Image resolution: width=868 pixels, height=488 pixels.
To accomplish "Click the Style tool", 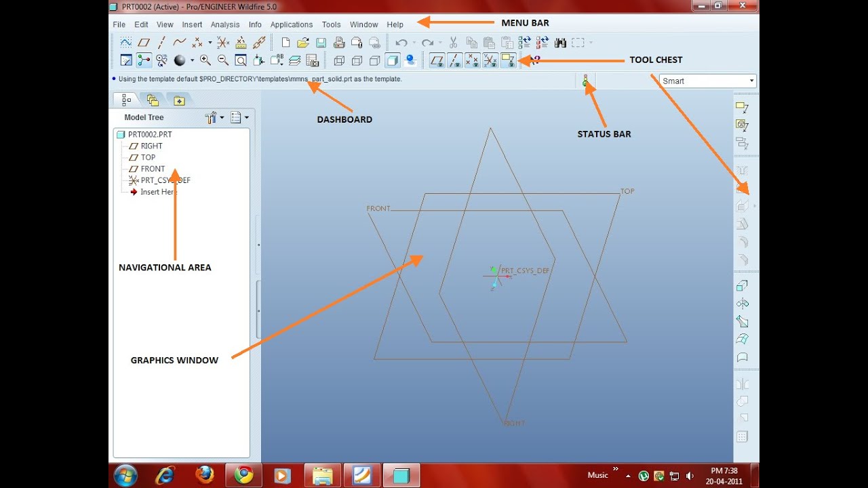I will click(x=743, y=357).
